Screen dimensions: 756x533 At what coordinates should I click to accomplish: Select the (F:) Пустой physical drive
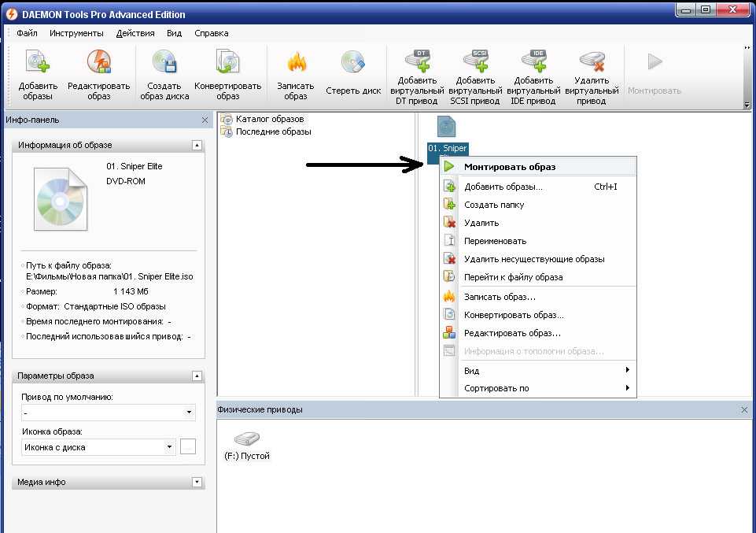(247, 446)
